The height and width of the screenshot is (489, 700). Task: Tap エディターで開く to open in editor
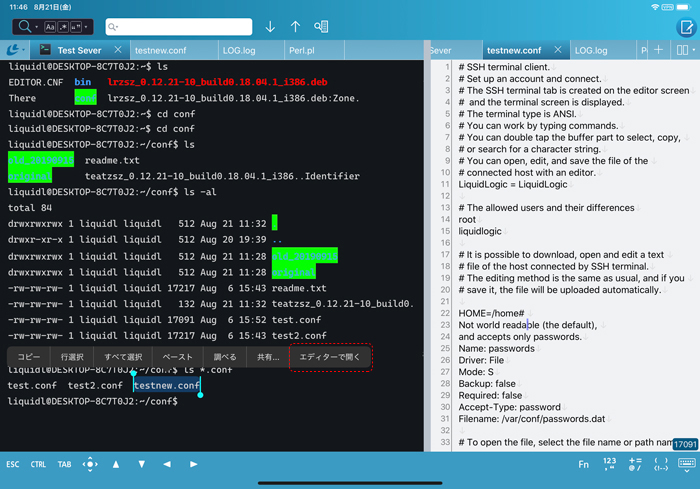point(329,356)
